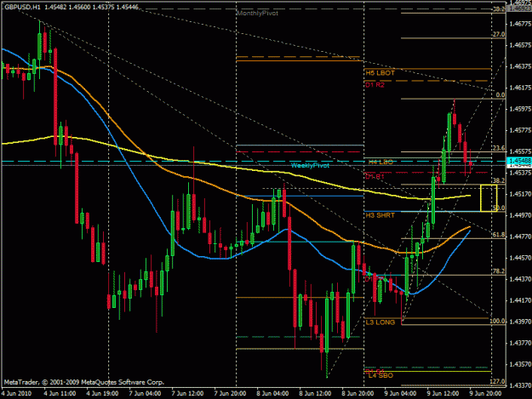Click the 78.2 Fibonacci level label
The height and width of the screenshot is (399, 532).
coord(499,271)
